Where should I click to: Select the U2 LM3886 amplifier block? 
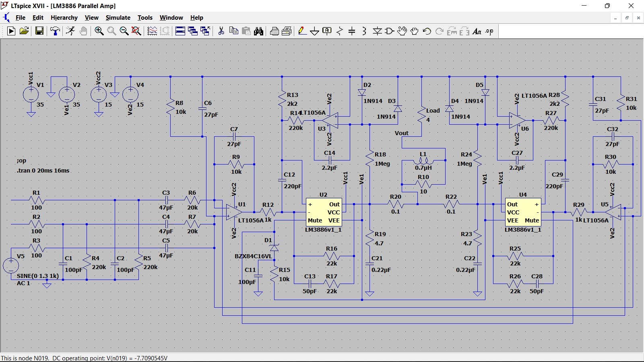pos(324,212)
